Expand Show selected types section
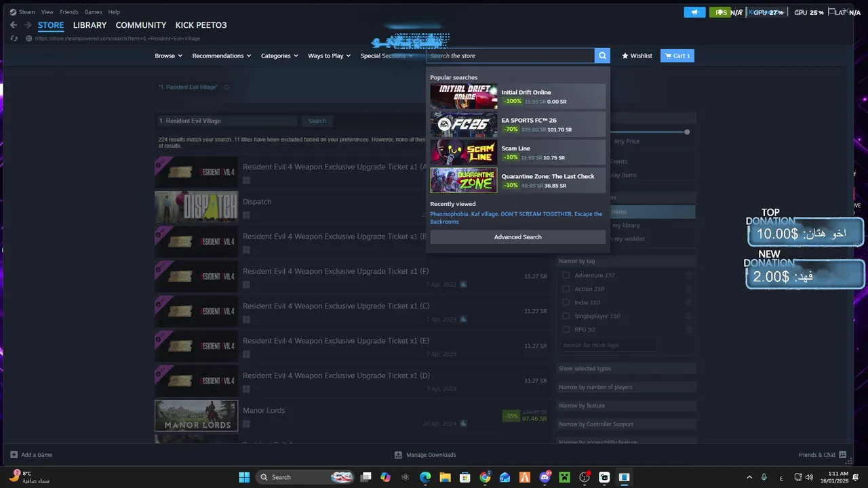868x488 pixels. [627, 369]
